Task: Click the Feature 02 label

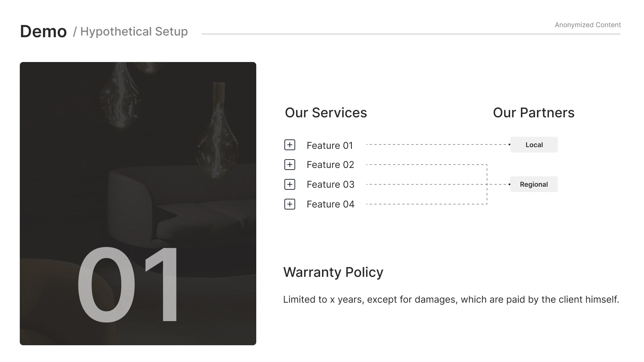Action: 330,165
